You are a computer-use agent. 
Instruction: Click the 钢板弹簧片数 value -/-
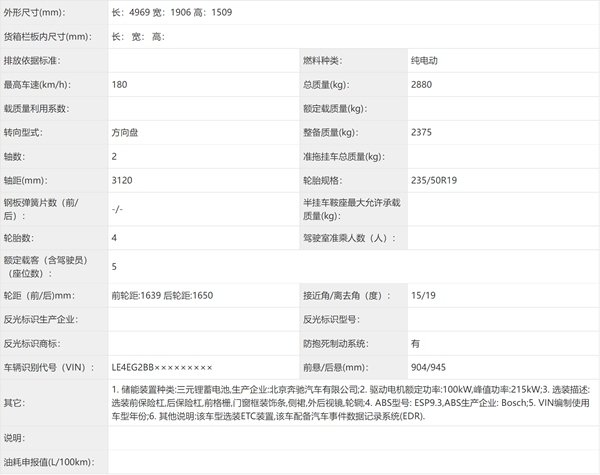tap(119, 209)
